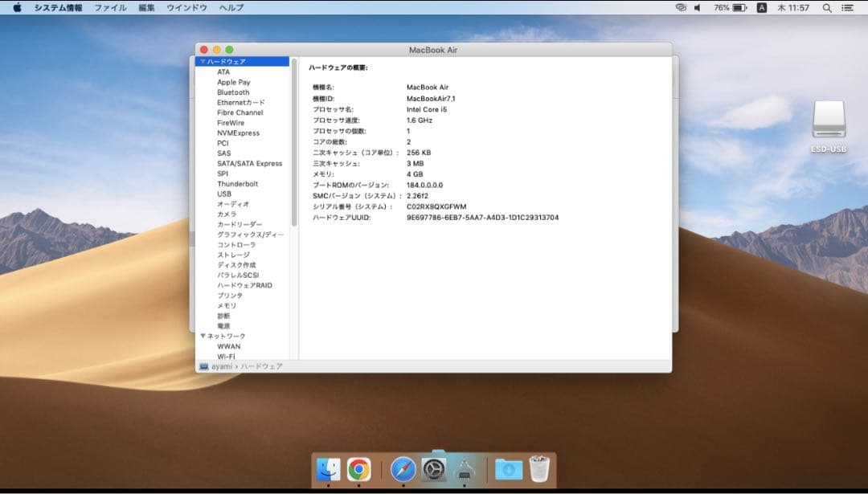
Task: Open the input source A icon
Action: coord(762,8)
